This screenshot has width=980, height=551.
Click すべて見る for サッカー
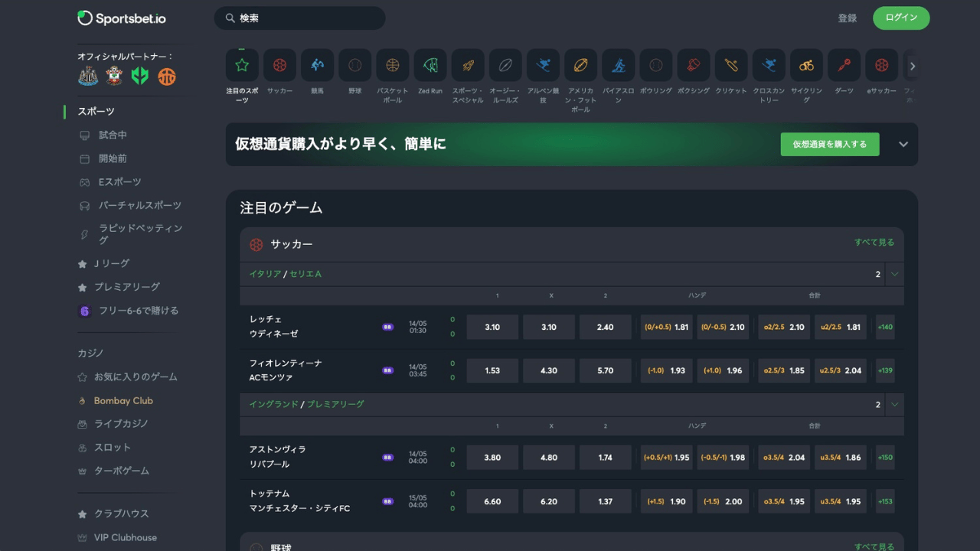[x=874, y=242]
